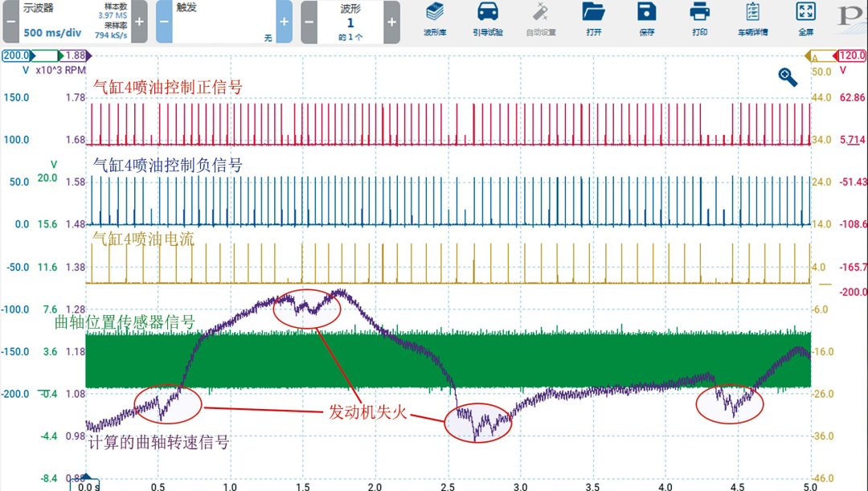Open the waveform (波形) buffer selector
The image size is (868, 491).
pos(350,22)
